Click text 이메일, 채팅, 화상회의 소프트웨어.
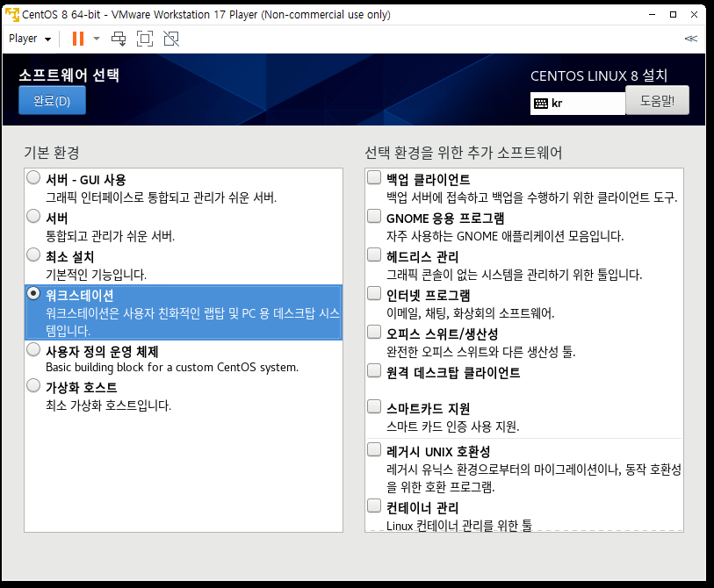The image size is (714, 588). pos(471,313)
